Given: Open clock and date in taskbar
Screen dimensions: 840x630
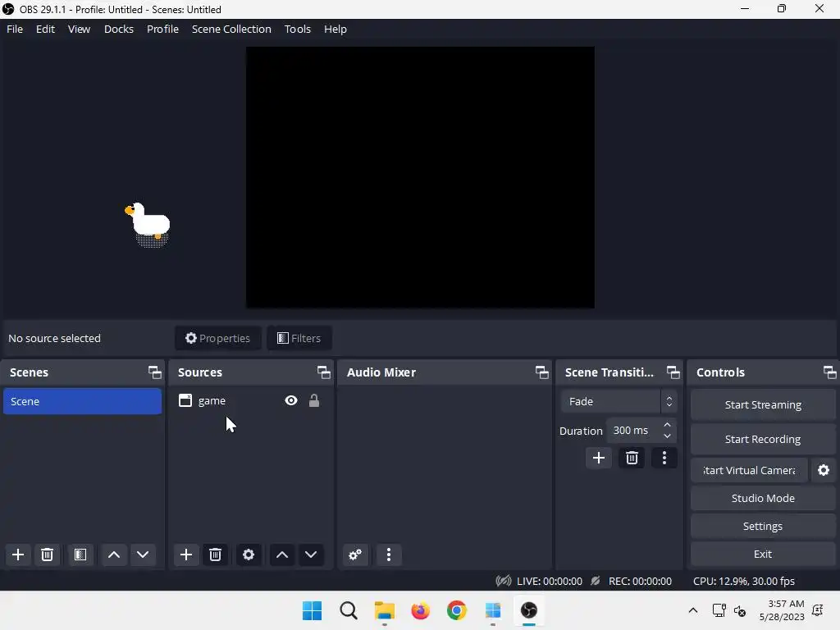Looking at the screenshot, I should pyautogui.click(x=782, y=610).
